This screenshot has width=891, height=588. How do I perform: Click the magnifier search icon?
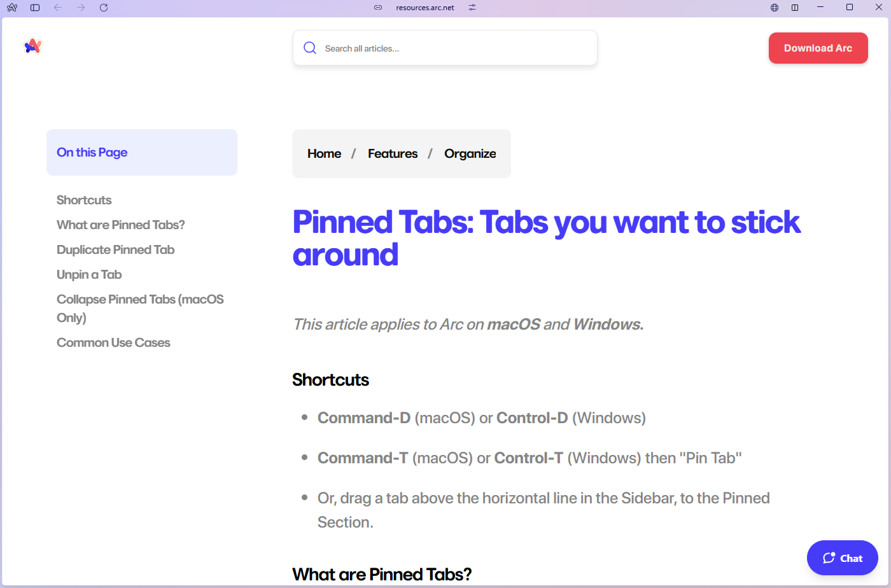click(x=310, y=48)
